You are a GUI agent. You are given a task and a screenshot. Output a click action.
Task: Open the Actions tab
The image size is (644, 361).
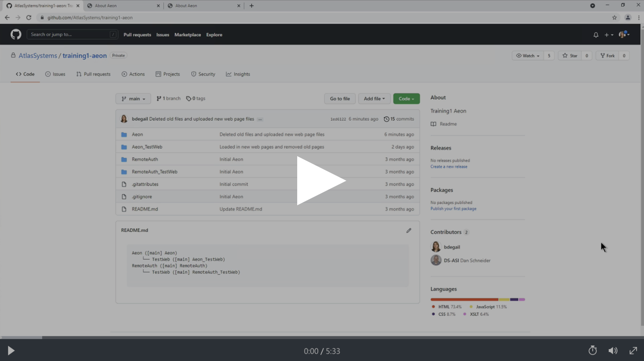(133, 74)
